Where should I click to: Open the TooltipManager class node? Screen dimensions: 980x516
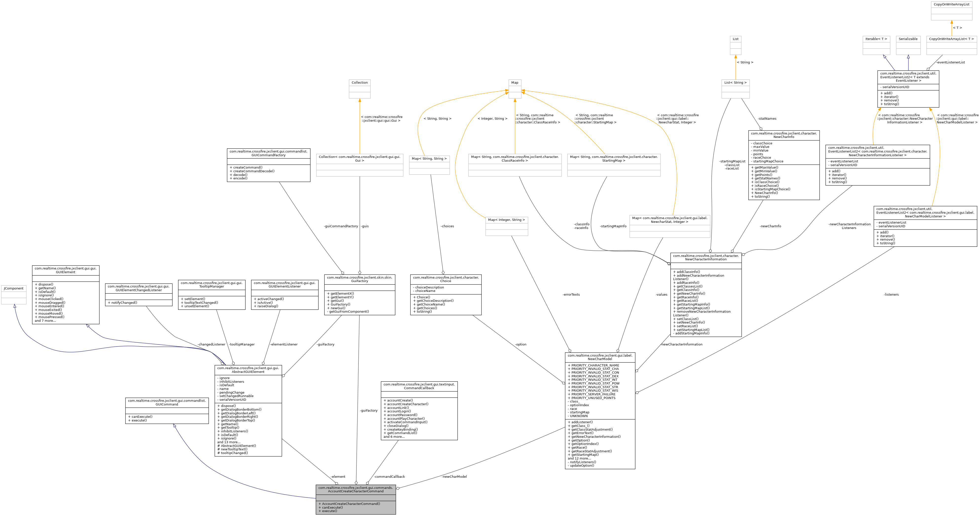coord(212,295)
